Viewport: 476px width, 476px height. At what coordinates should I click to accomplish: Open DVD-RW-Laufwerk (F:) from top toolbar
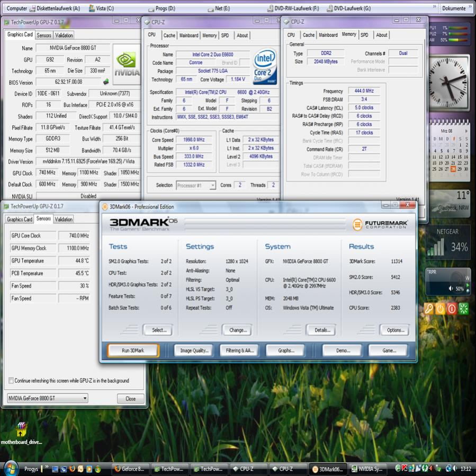tap(293, 8)
